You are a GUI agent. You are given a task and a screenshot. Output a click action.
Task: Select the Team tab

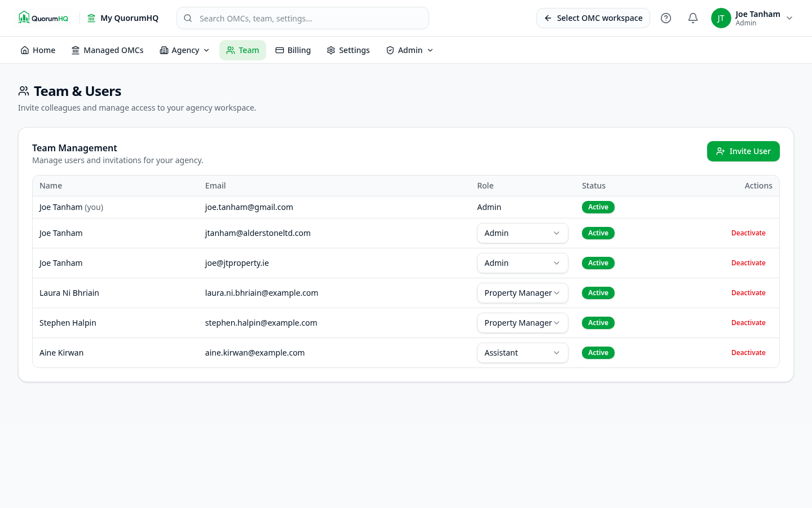click(x=242, y=50)
